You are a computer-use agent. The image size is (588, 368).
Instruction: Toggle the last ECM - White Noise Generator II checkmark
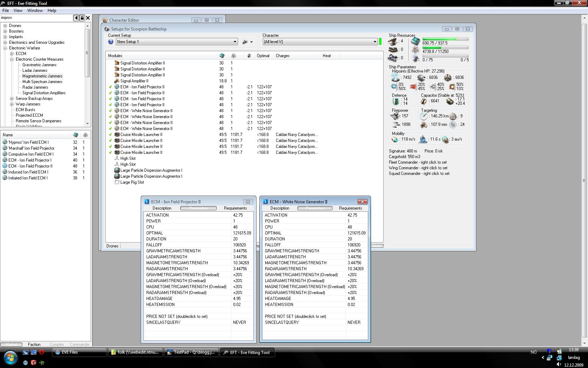[x=110, y=129]
